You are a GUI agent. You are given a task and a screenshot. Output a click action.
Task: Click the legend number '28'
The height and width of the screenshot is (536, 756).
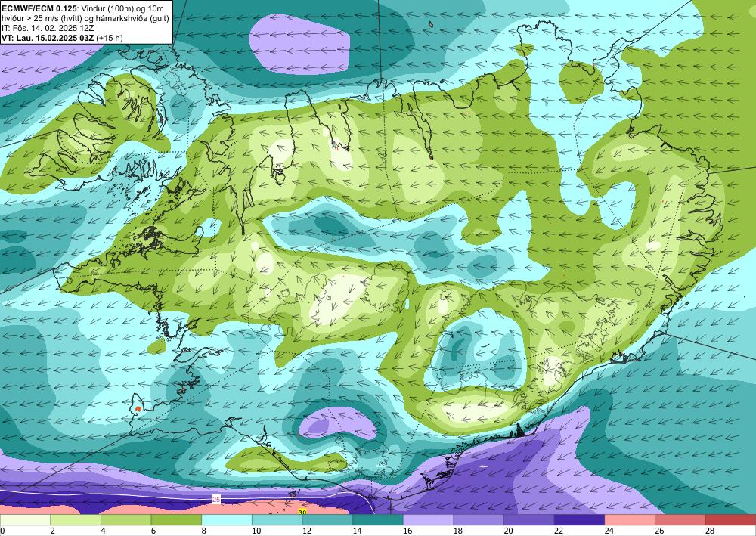[x=710, y=531]
